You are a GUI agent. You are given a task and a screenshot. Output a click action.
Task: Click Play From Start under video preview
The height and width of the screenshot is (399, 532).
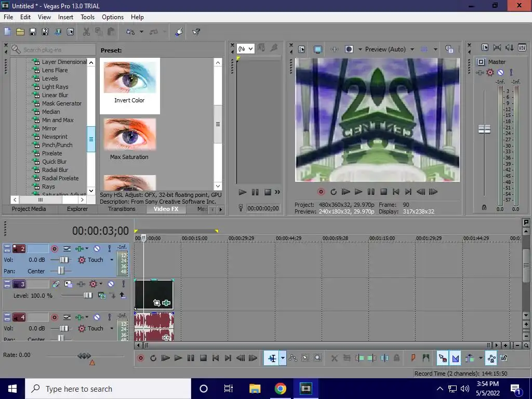click(x=345, y=192)
